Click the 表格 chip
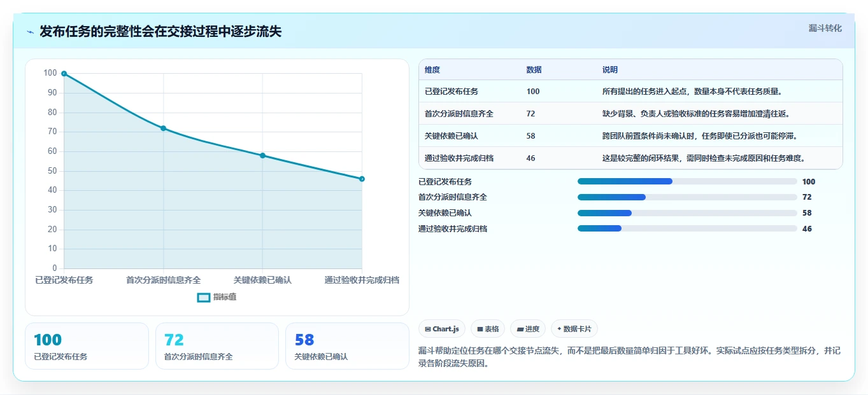The image size is (868, 395). click(x=488, y=329)
